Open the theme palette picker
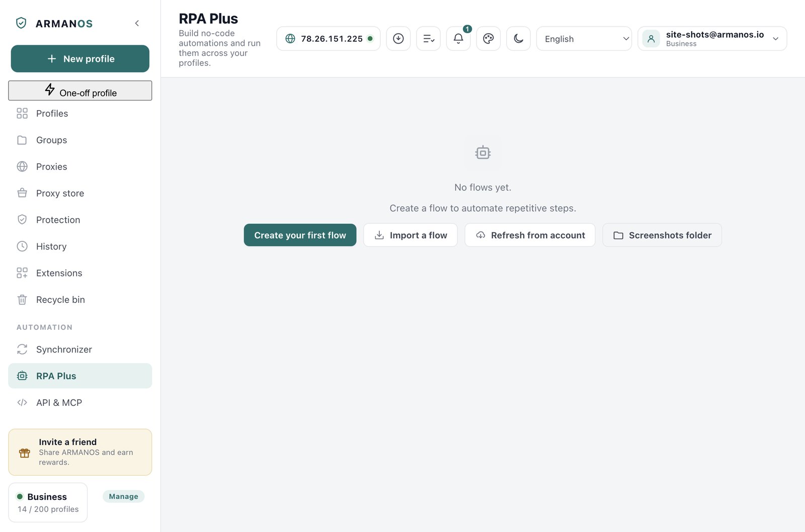805x532 pixels. coord(489,39)
